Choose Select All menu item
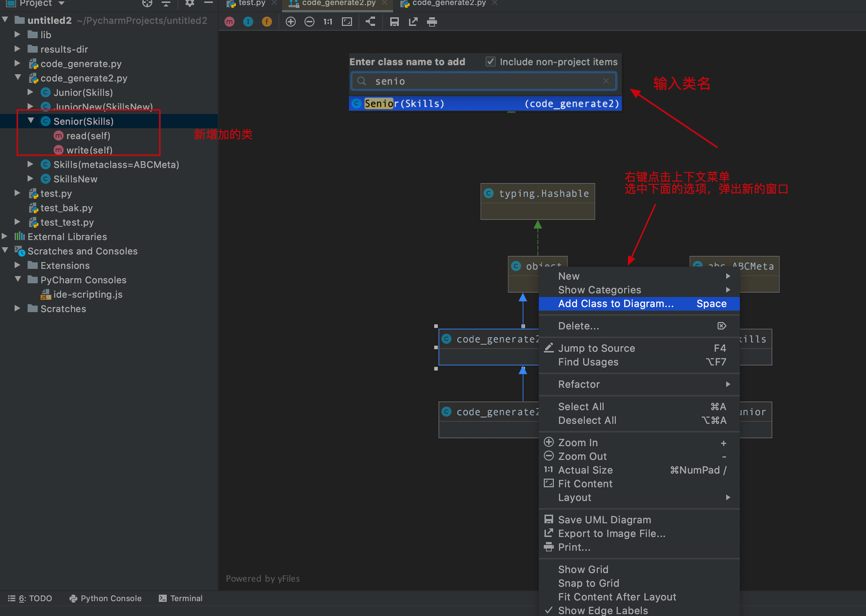 click(639, 406)
